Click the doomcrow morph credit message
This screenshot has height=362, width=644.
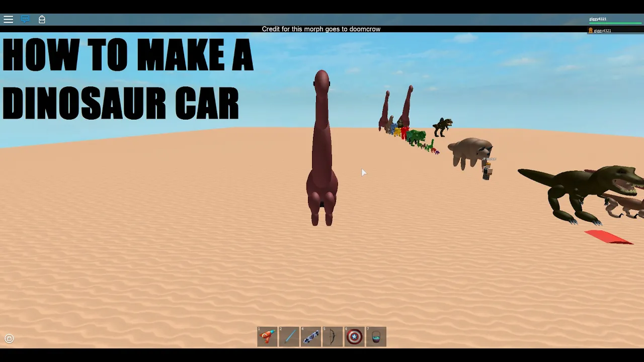point(321,29)
